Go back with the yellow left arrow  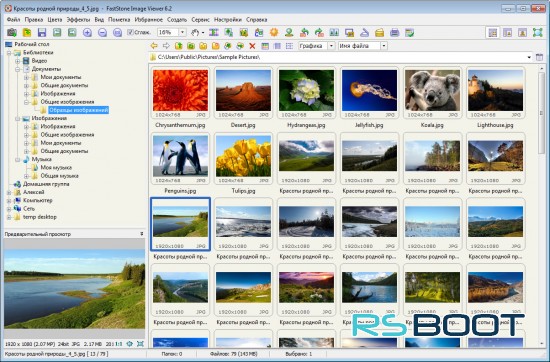click(x=154, y=46)
